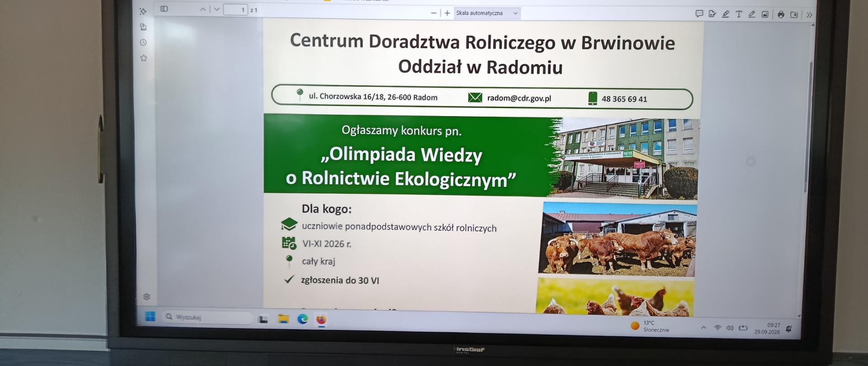Viewport: 868px width, 366px height.
Task: Open AI sparkle icon in Firefox sidebar
Action: pyautogui.click(x=143, y=11)
